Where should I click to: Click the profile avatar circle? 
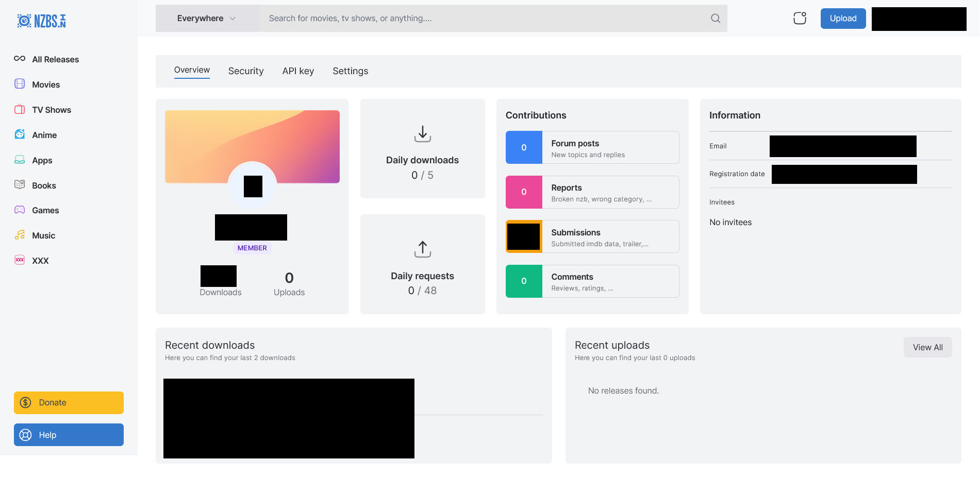(x=253, y=186)
